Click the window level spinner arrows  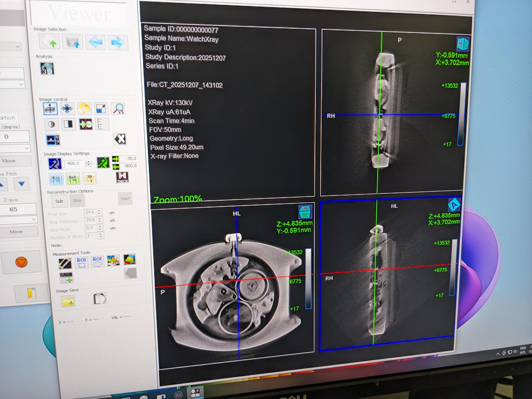point(89,163)
